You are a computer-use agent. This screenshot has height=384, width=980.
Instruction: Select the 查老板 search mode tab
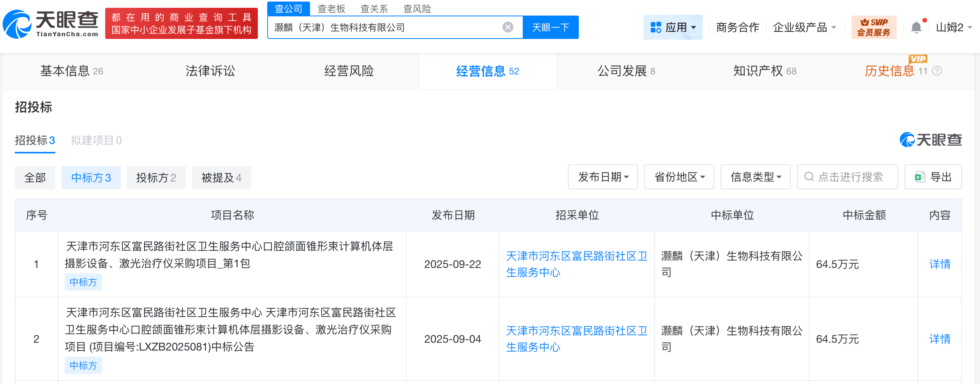click(331, 9)
